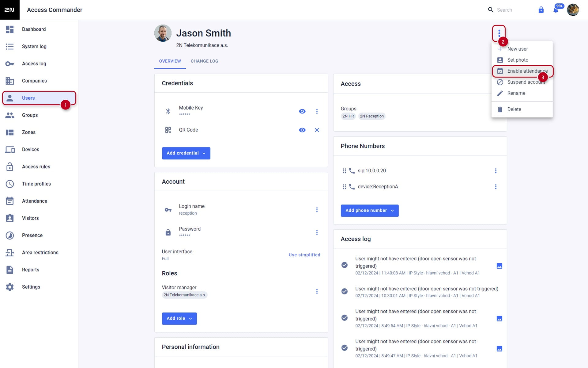Open Visitor manager role options
Screen dimensions: 588x368
pyautogui.click(x=317, y=291)
